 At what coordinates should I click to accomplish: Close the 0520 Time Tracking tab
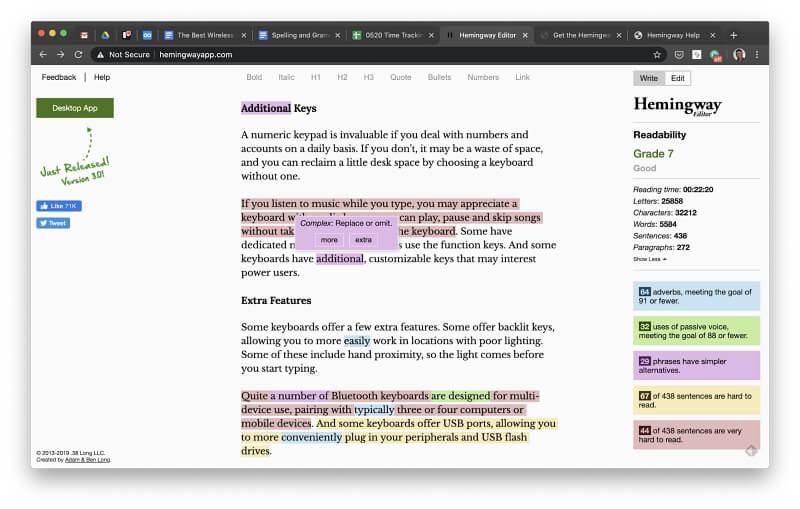[432, 35]
